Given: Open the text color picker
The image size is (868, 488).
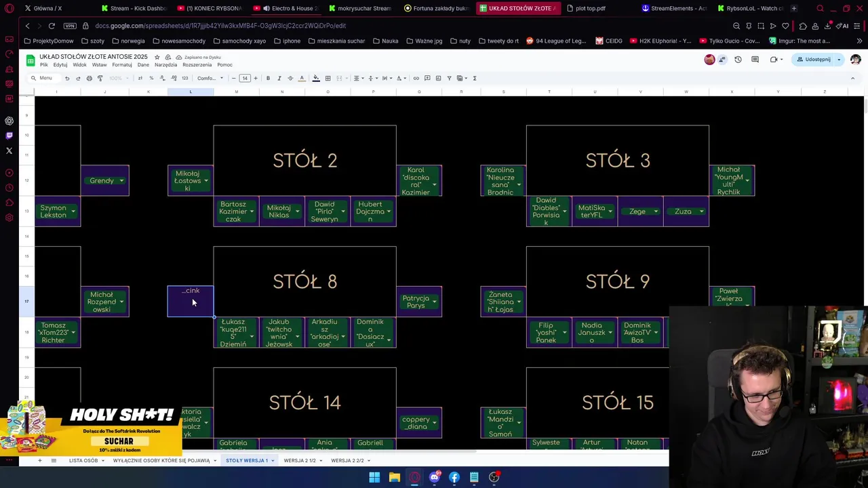Looking at the screenshot, I should (302, 78).
